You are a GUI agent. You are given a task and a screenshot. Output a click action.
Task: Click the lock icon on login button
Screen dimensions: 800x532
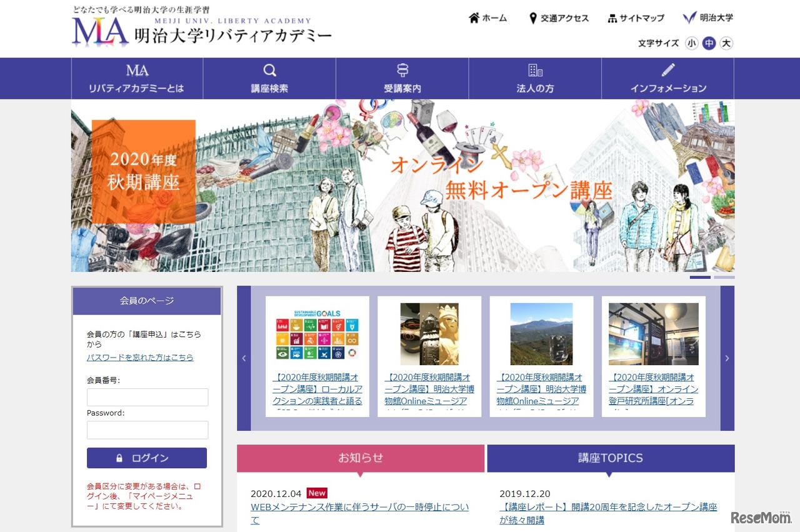119,458
